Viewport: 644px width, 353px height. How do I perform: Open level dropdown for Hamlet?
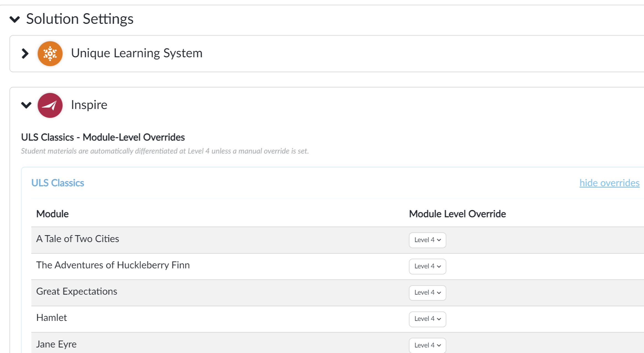click(x=427, y=319)
